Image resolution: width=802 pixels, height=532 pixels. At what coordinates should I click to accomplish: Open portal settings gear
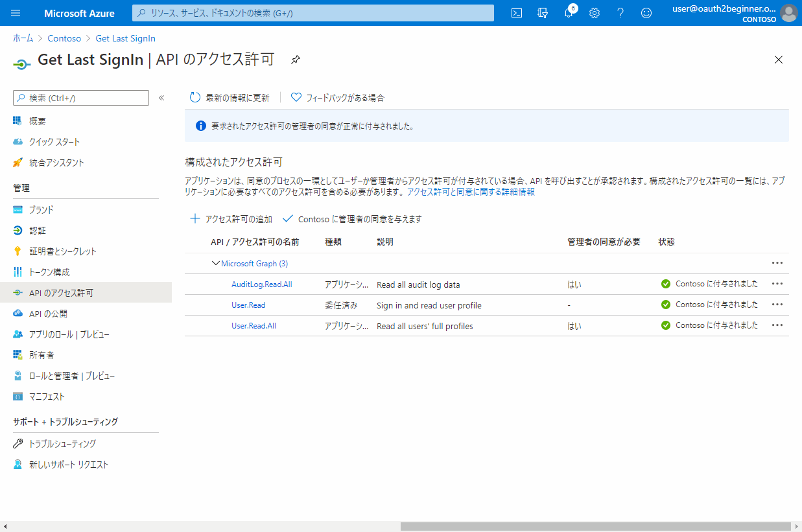[595, 13]
